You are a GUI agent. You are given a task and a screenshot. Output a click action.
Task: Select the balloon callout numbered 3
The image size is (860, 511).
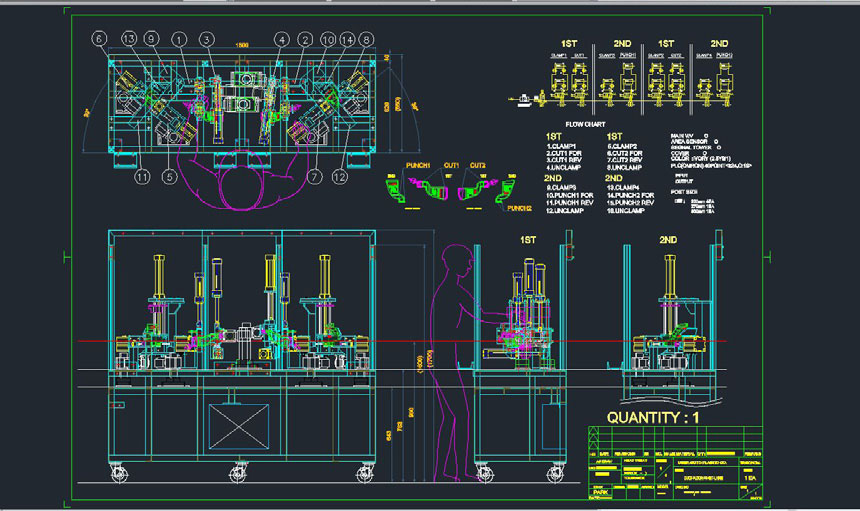(206, 39)
